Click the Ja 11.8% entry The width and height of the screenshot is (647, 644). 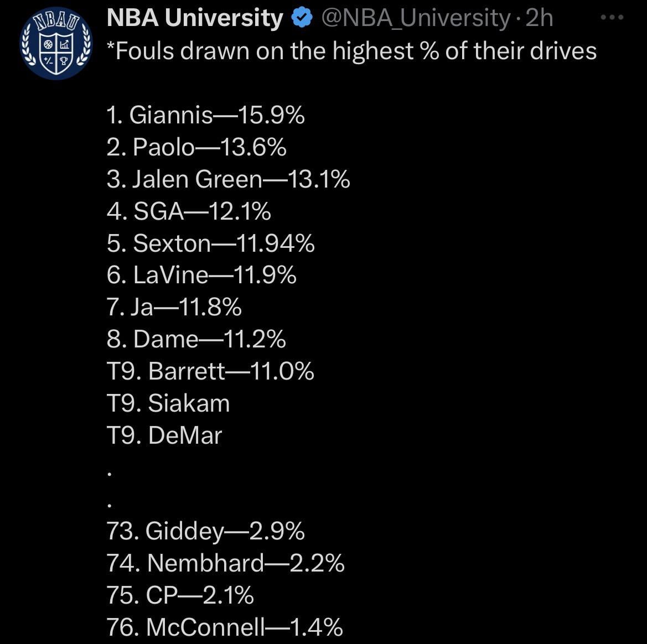tap(174, 307)
